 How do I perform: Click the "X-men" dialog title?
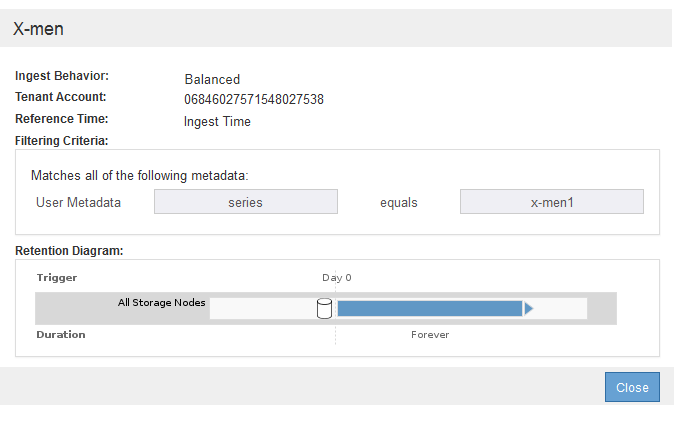[38, 29]
